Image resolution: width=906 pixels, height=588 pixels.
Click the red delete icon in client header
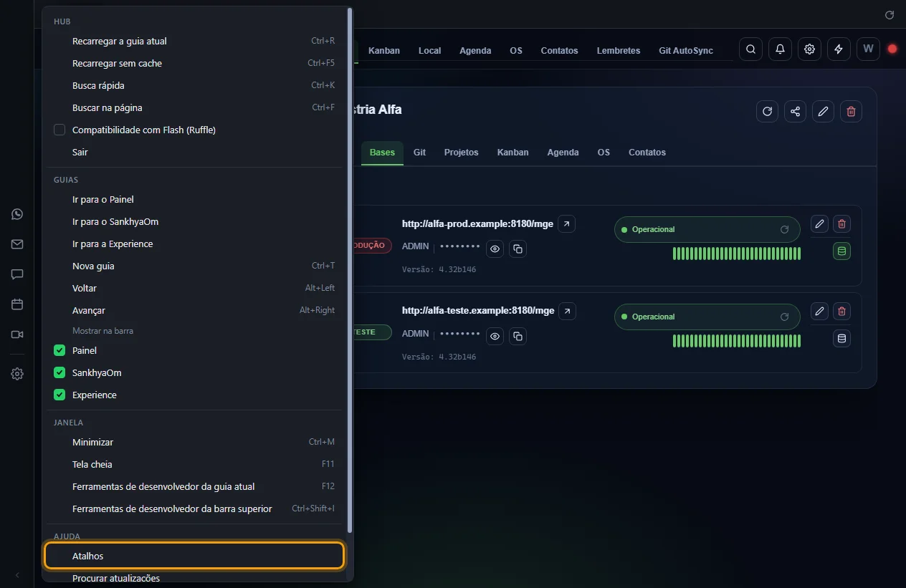coord(851,111)
